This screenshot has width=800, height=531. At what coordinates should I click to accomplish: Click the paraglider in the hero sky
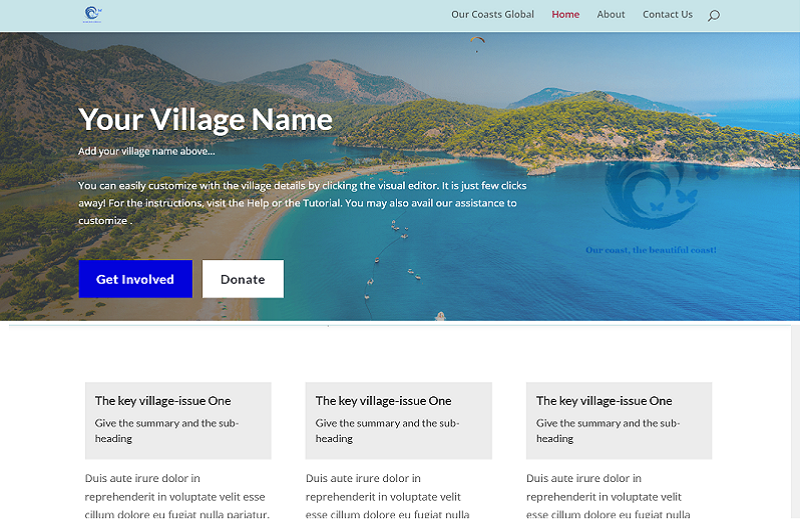coord(477,42)
